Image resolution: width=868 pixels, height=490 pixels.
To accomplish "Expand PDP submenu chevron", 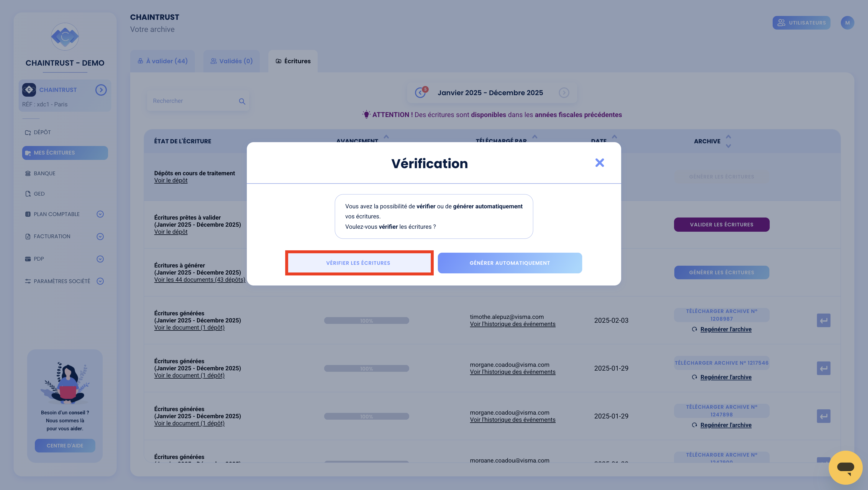I will click(x=100, y=259).
